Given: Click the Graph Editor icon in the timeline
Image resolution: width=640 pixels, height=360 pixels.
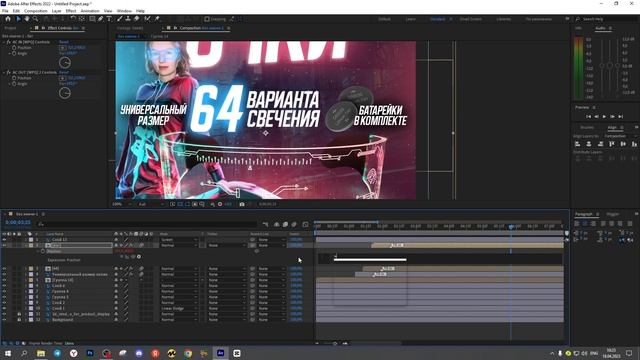Looking at the screenshot, I should click(305, 224).
